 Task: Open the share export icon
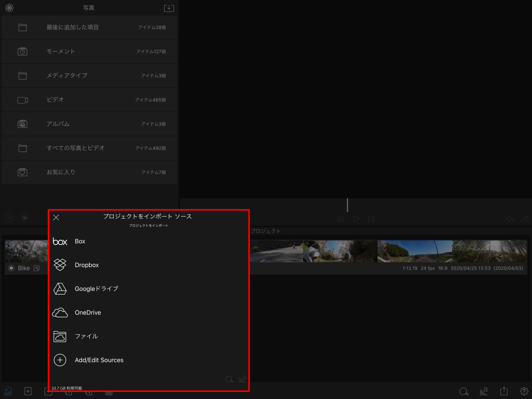coord(504,391)
